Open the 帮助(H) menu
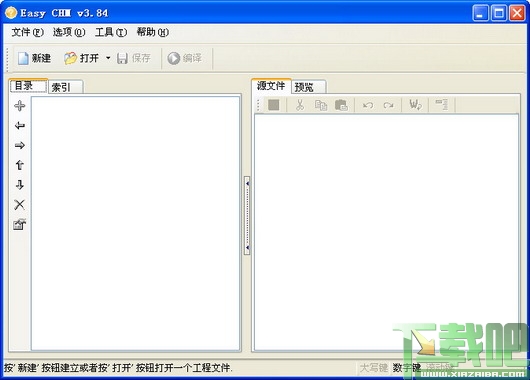The width and height of the screenshot is (530, 380). [152, 32]
